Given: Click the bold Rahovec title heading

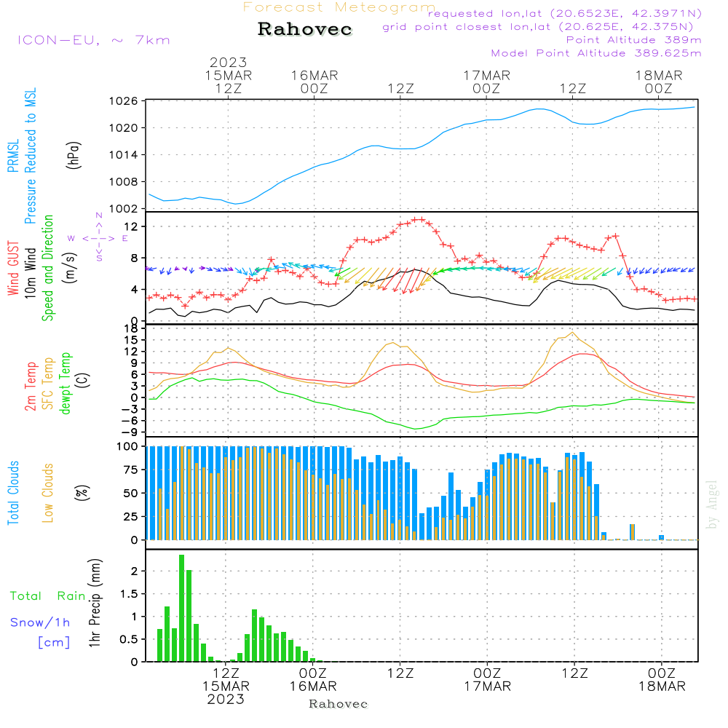Looking at the screenshot, I should (x=305, y=30).
